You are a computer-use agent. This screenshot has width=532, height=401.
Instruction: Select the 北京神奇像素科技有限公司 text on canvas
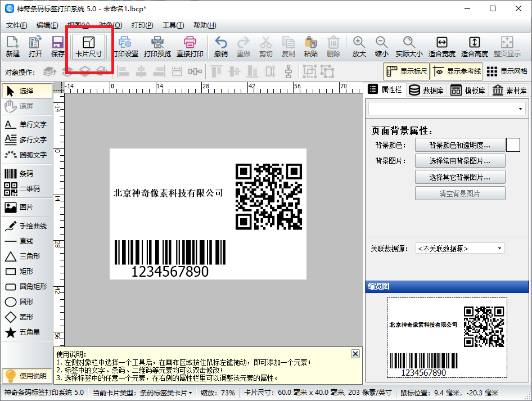[168, 193]
